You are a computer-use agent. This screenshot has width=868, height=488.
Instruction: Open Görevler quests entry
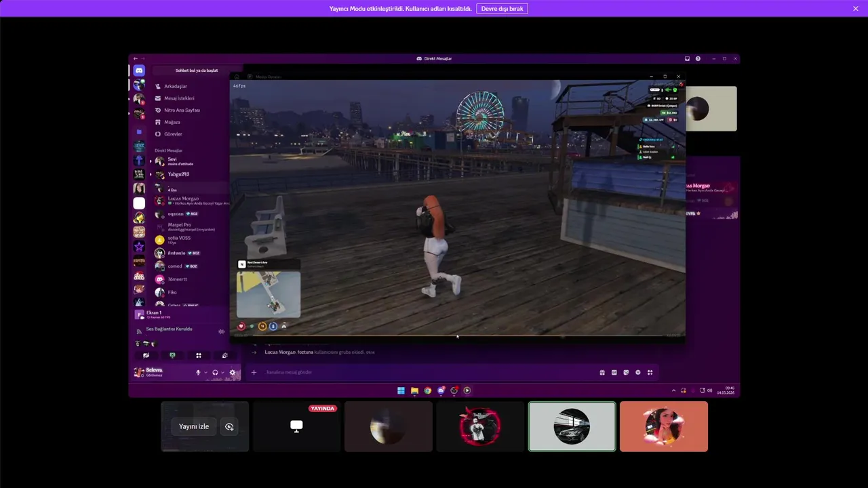(189, 134)
